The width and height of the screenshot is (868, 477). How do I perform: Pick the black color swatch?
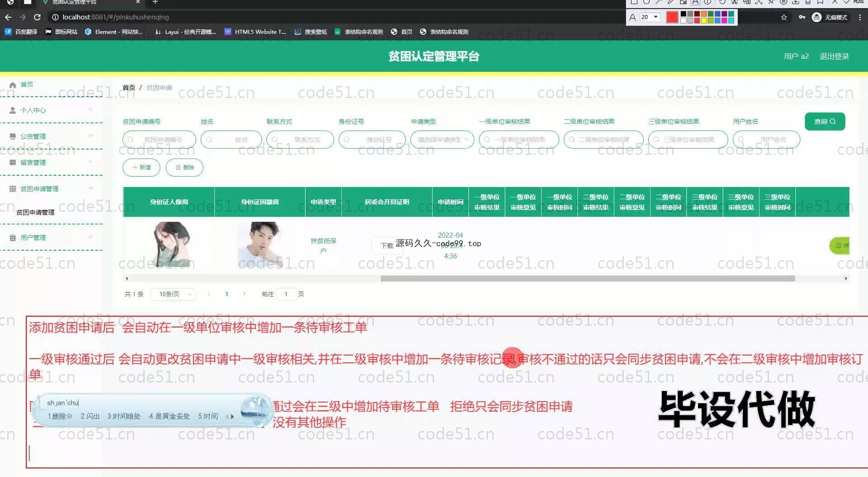(x=683, y=14)
